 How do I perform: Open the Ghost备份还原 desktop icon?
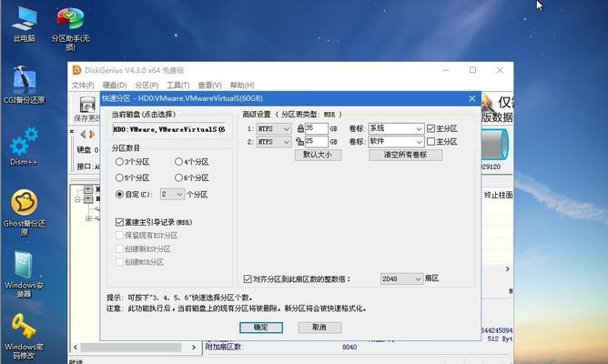coord(24,212)
